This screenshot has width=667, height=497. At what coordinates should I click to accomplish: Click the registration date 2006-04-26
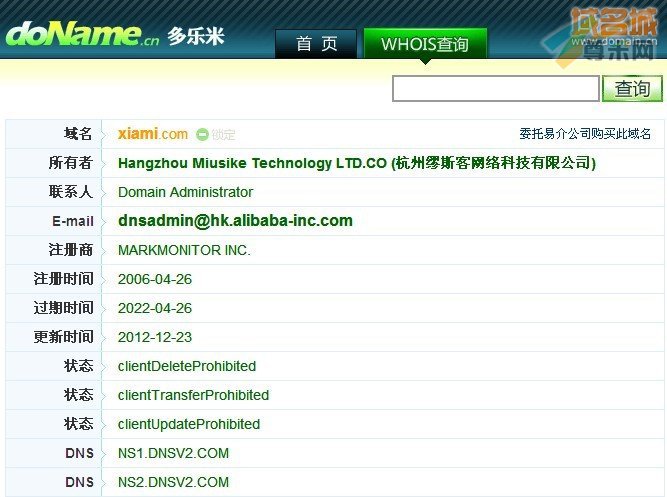155,279
